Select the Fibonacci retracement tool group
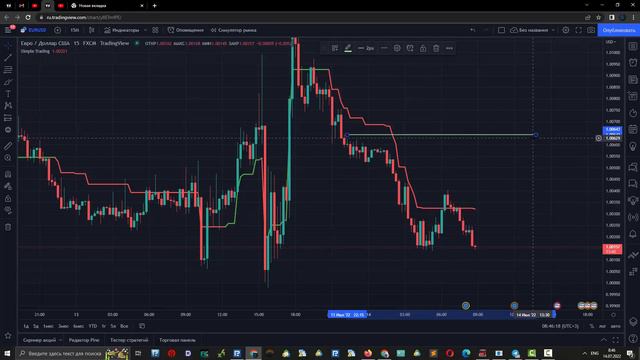Viewport: 640px width, 360px height. (x=8, y=70)
